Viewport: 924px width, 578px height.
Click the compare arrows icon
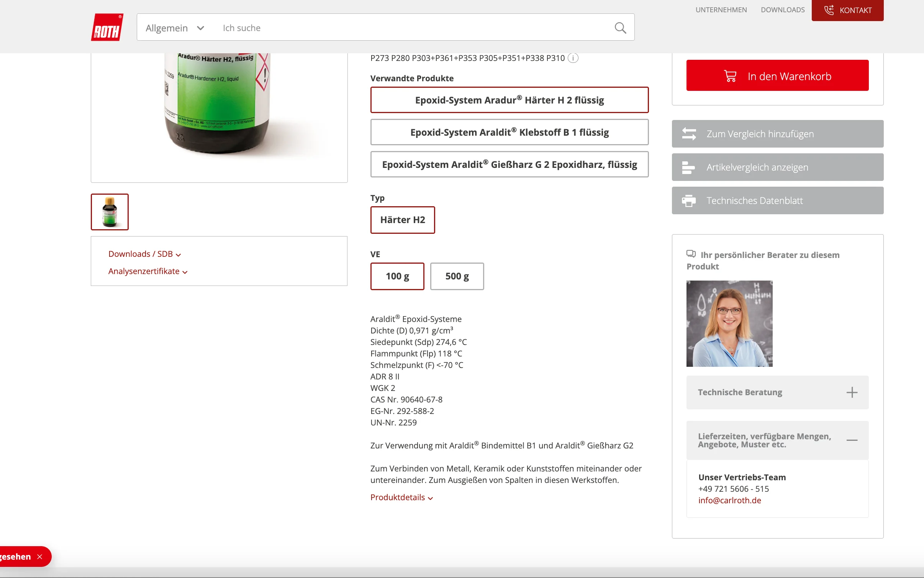[x=689, y=134]
